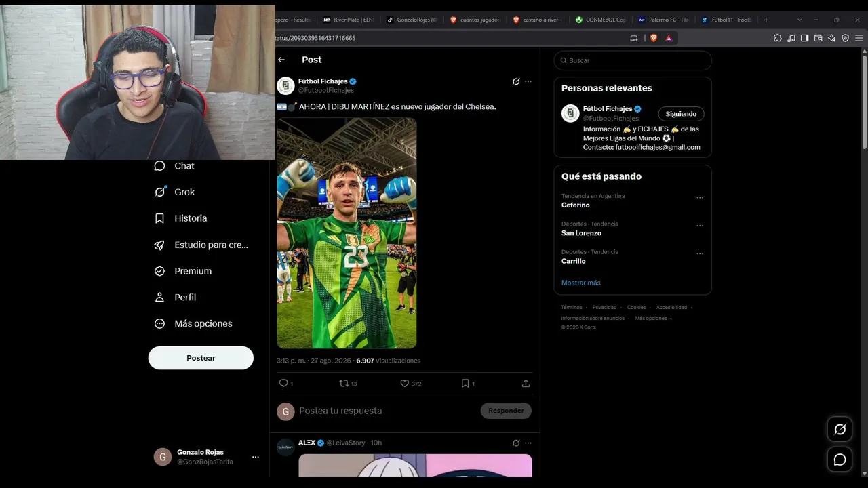Open ALEX's profile avatar on the reply
This screenshot has height=488, width=868.
(285, 447)
